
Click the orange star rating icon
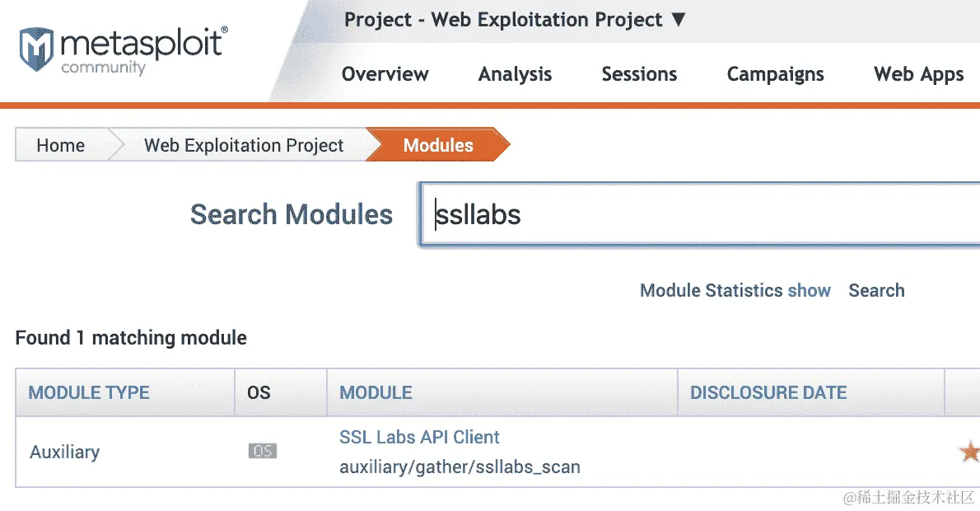[970, 452]
